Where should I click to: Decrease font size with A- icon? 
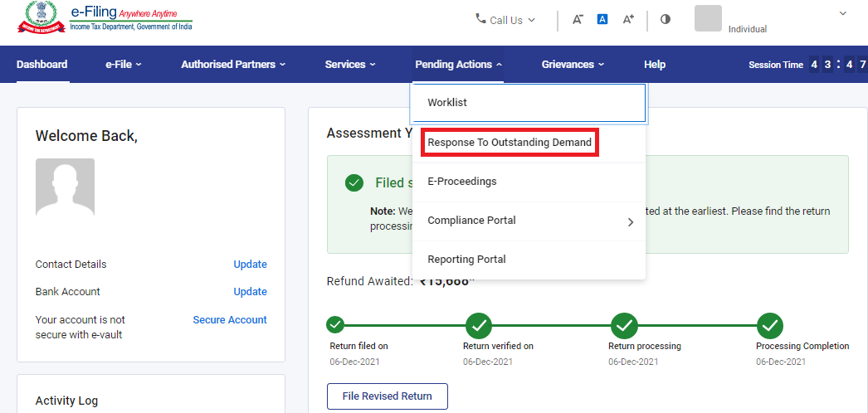click(578, 19)
